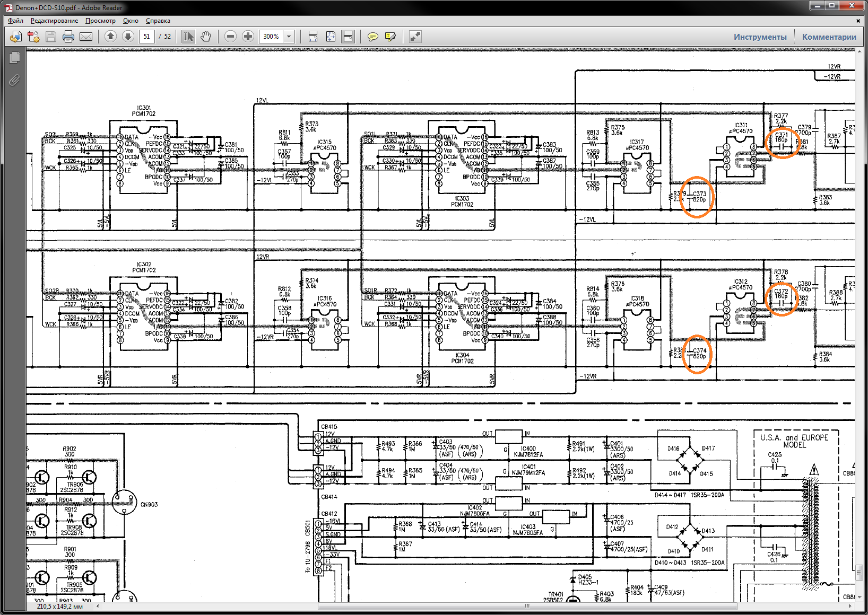
Task: Minimize the Adobe Reader window
Action: coord(817,6)
